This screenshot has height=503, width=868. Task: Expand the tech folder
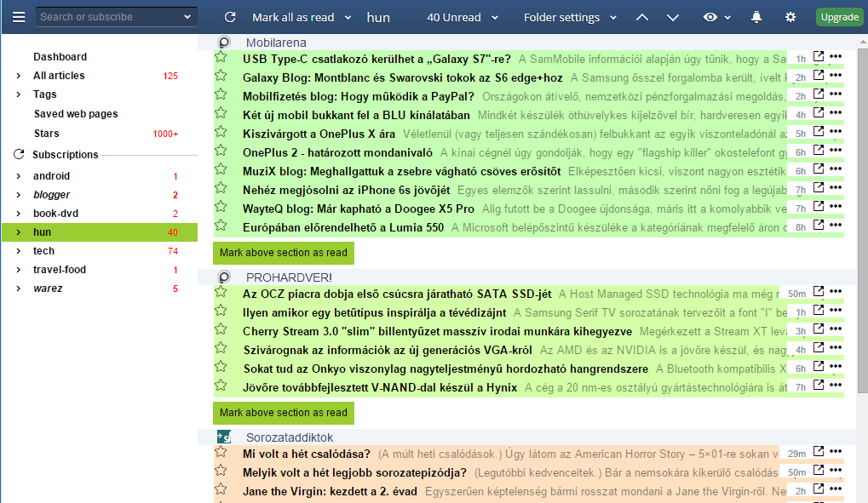19,251
